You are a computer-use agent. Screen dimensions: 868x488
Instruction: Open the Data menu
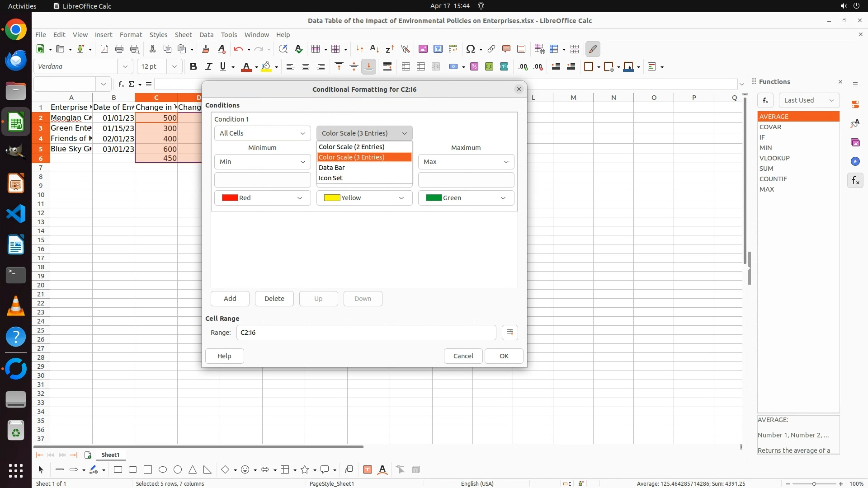[206, 35]
